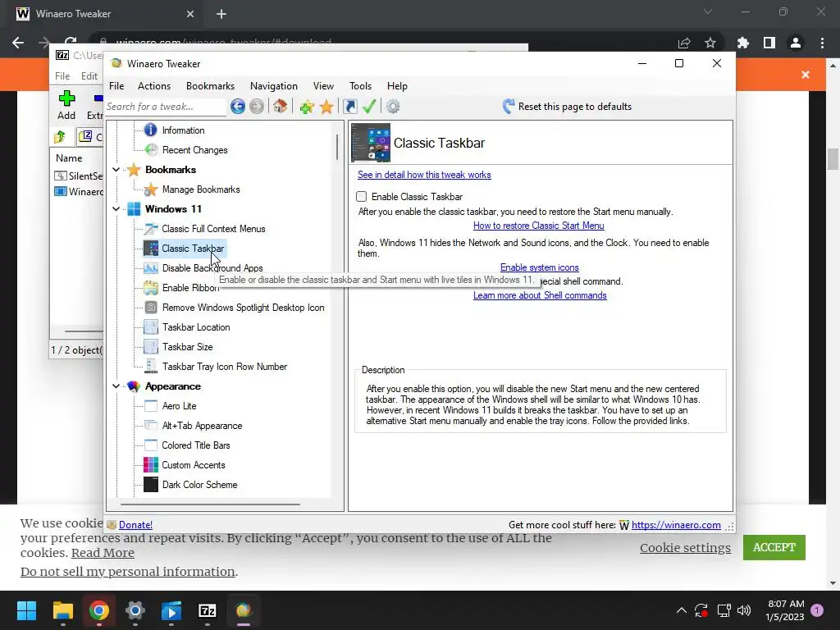The height and width of the screenshot is (630, 840).
Task: Open the 'Enable system icons' link
Action: (x=540, y=267)
